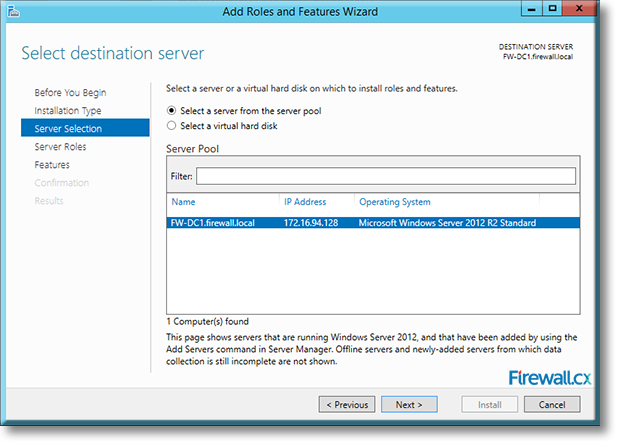
Task: Open the Server Selection step
Action: [85, 128]
